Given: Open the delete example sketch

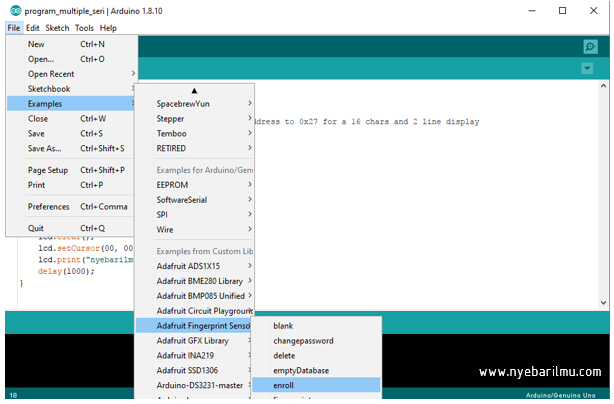Looking at the screenshot, I should pyautogui.click(x=316, y=355).
